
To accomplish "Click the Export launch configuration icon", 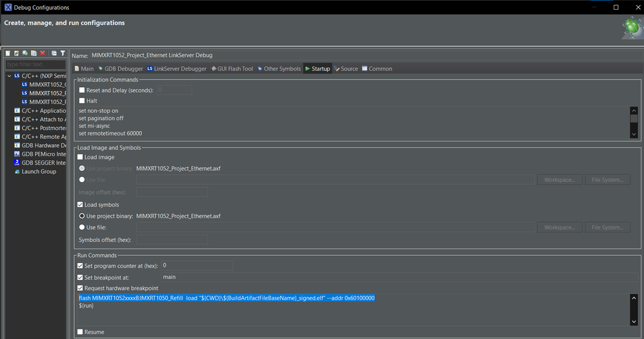I will coord(25,53).
